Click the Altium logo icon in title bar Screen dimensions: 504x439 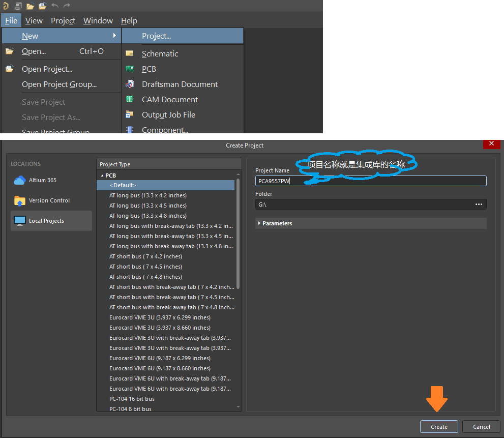(x=6, y=6)
